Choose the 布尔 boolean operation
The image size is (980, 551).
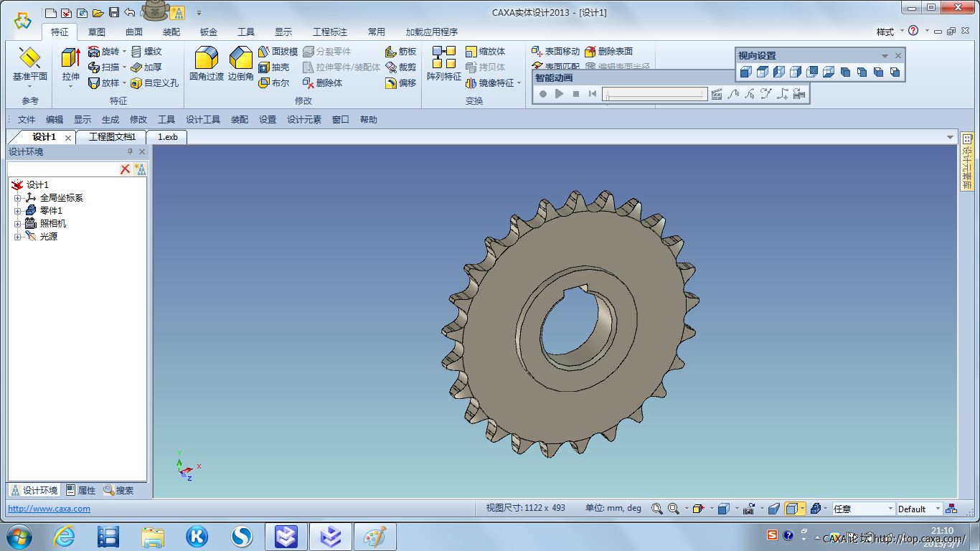coord(273,83)
